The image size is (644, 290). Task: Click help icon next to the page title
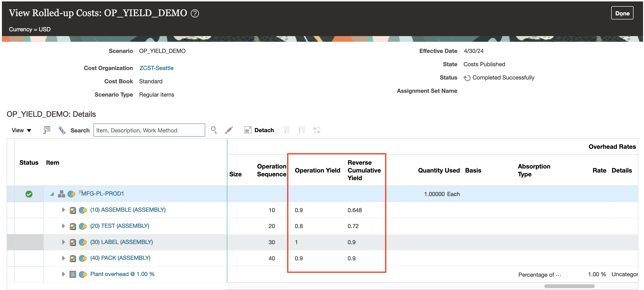tap(195, 13)
